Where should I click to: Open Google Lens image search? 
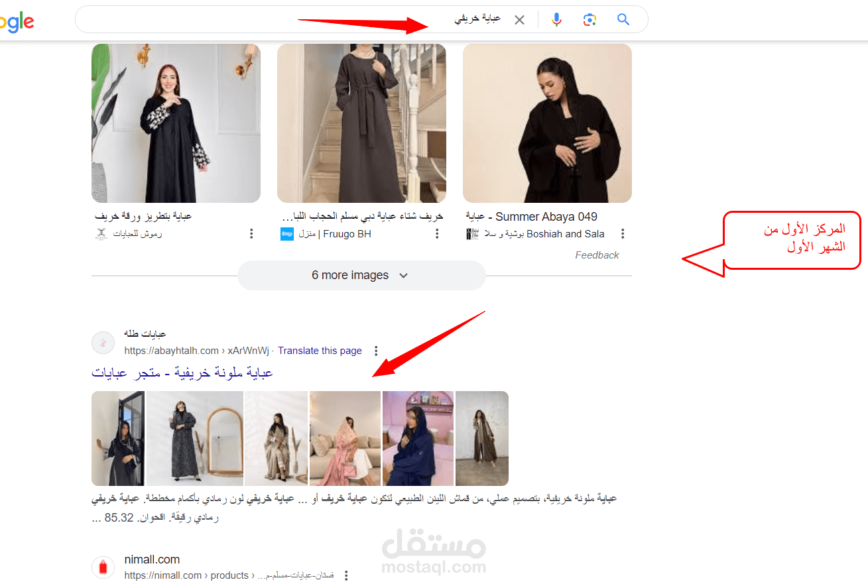click(x=589, y=19)
